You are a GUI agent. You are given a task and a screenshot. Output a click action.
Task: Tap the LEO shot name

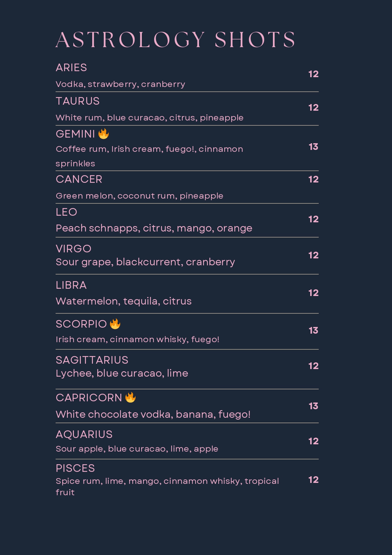pos(66,212)
